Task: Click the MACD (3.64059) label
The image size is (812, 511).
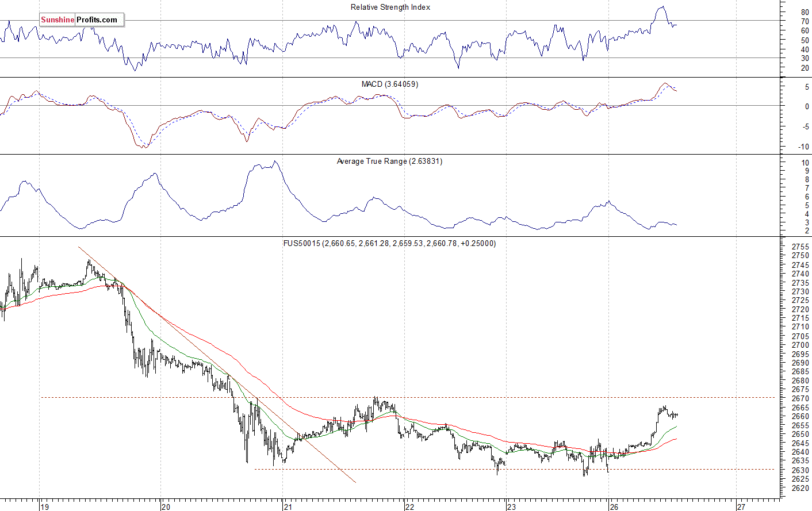Action: point(390,84)
